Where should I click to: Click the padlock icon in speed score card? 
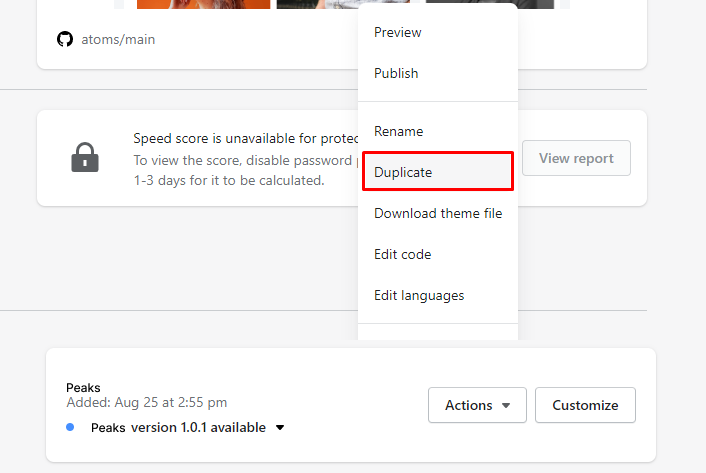[x=85, y=158]
